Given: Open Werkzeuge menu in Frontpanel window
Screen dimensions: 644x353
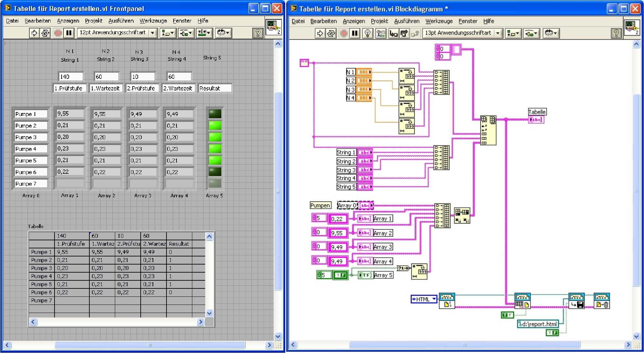Looking at the screenshot, I should [153, 21].
